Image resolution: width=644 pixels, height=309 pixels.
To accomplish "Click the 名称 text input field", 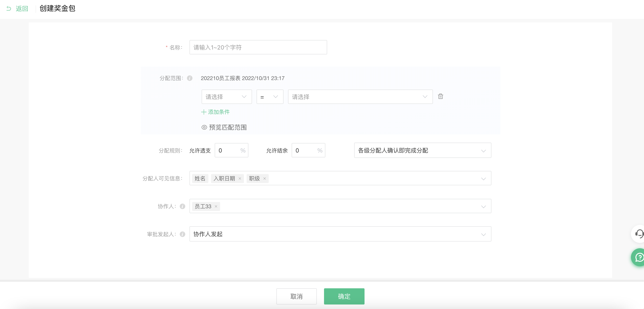I will [258, 47].
